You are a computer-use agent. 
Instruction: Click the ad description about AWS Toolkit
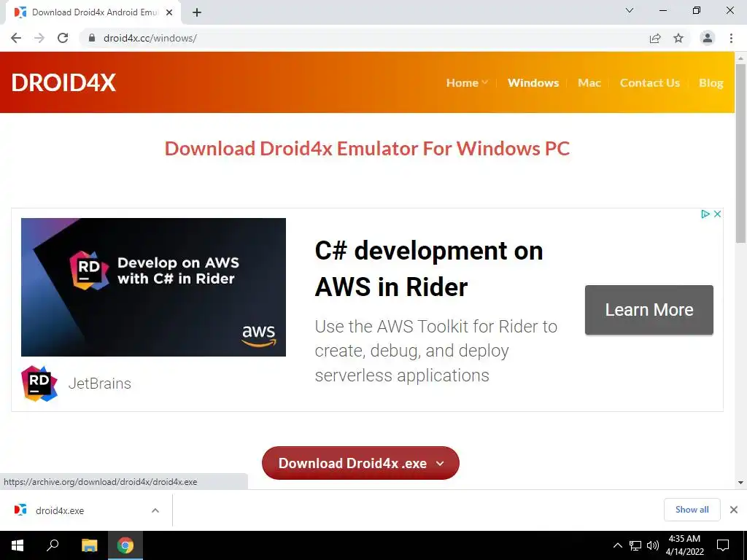[436, 351]
